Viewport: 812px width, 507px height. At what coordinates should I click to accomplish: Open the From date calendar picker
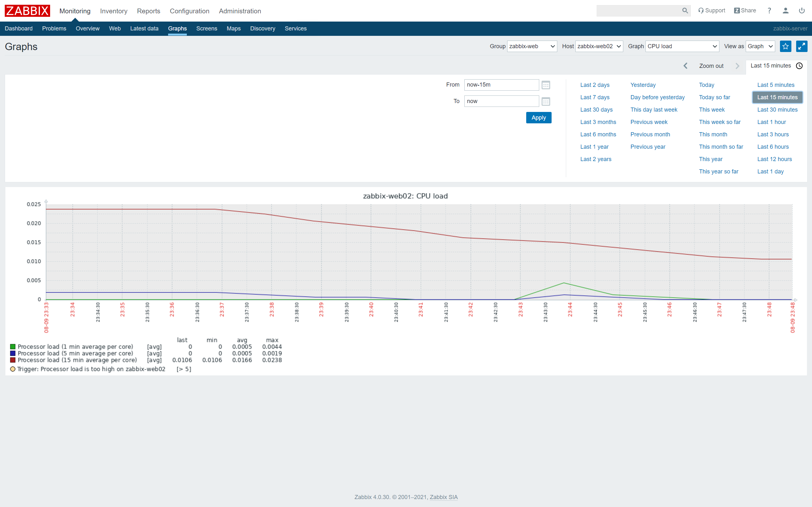pyautogui.click(x=546, y=85)
